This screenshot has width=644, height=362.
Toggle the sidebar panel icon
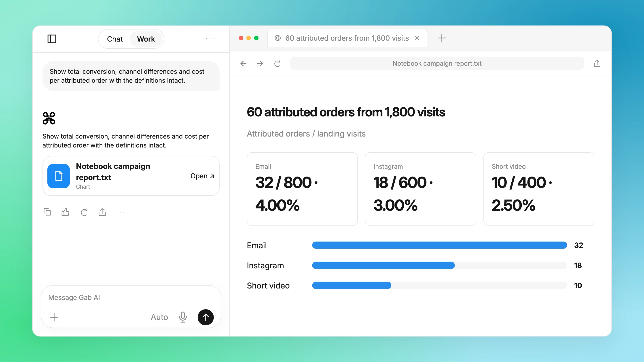tap(52, 39)
